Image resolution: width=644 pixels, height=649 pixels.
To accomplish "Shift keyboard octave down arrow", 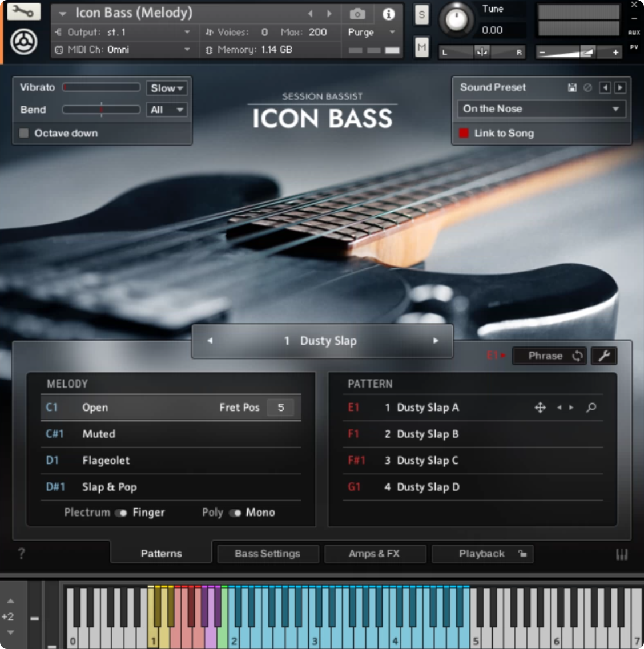I will click(x=11, y=632).
